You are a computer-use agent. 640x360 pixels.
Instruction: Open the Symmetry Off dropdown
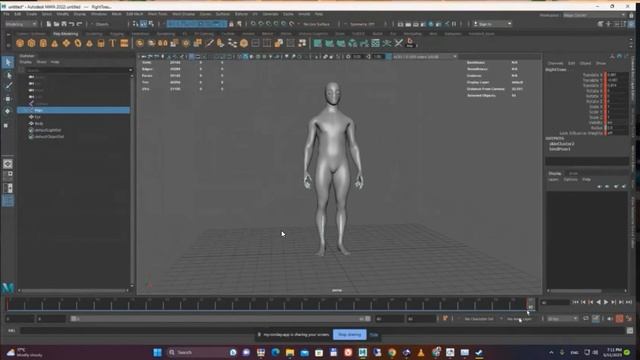coord(363,24)
